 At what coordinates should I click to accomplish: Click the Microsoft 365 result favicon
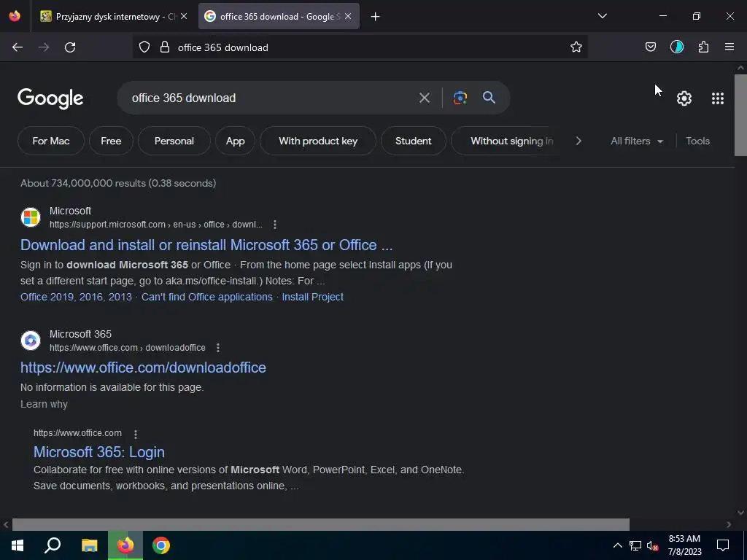(x=31, y=341)
